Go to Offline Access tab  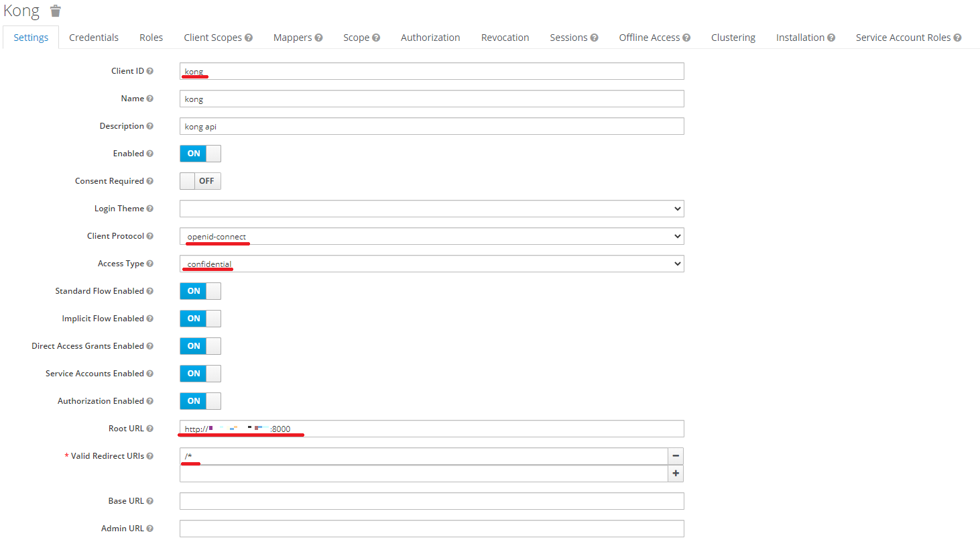(650, 38)
